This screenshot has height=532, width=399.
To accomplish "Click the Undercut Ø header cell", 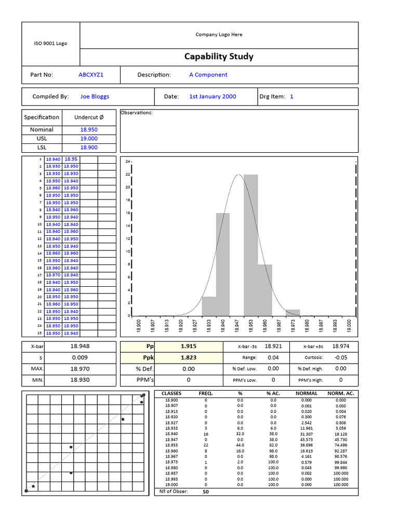I will pos(89,117).
